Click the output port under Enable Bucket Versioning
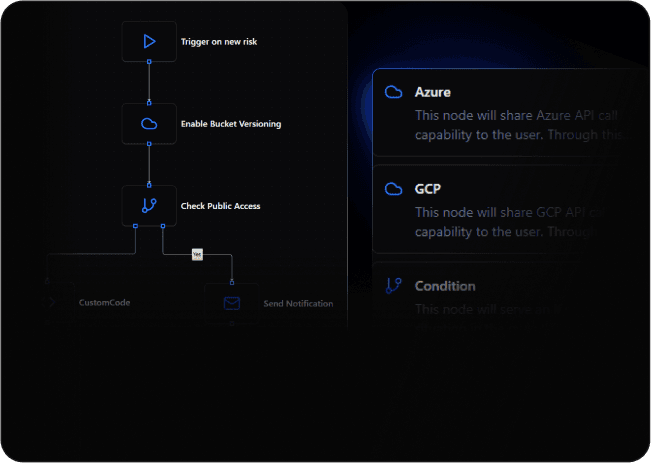The image size is (651, 463). [149, 144]
